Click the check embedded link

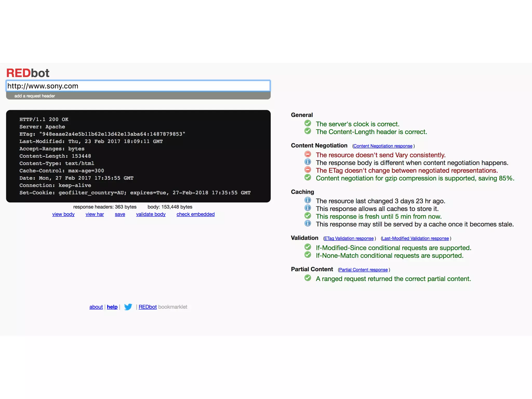click(195, 214)
